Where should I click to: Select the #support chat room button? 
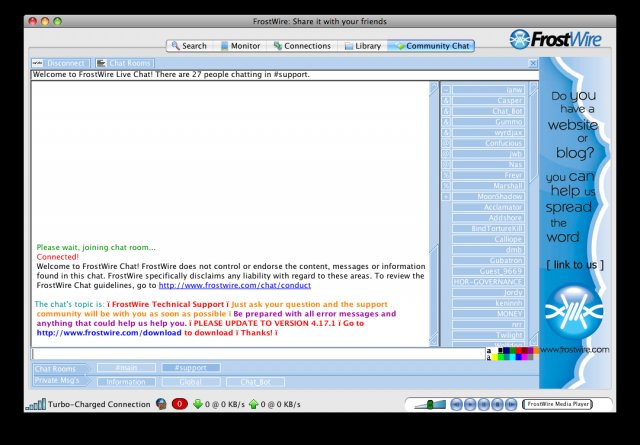pos(191,368)
